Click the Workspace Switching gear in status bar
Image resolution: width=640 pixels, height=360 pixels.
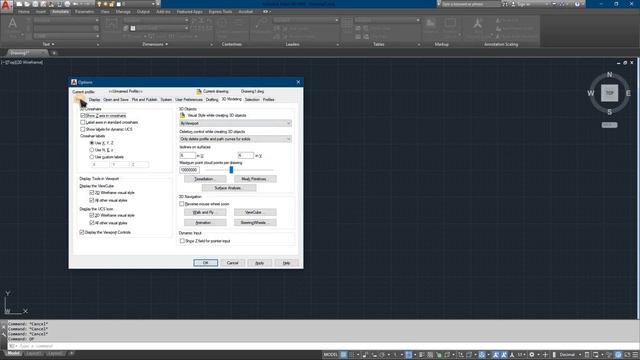(x=531, y=355)
